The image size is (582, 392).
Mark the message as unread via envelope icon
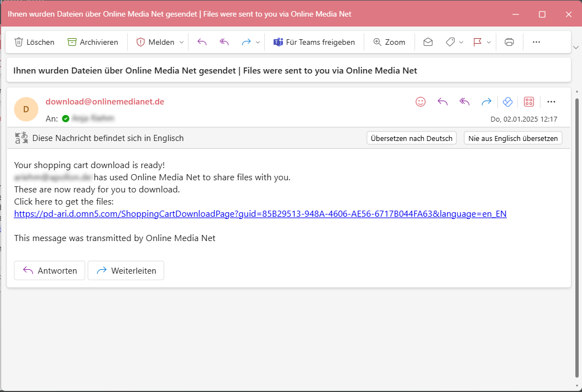tap(427, 41)
